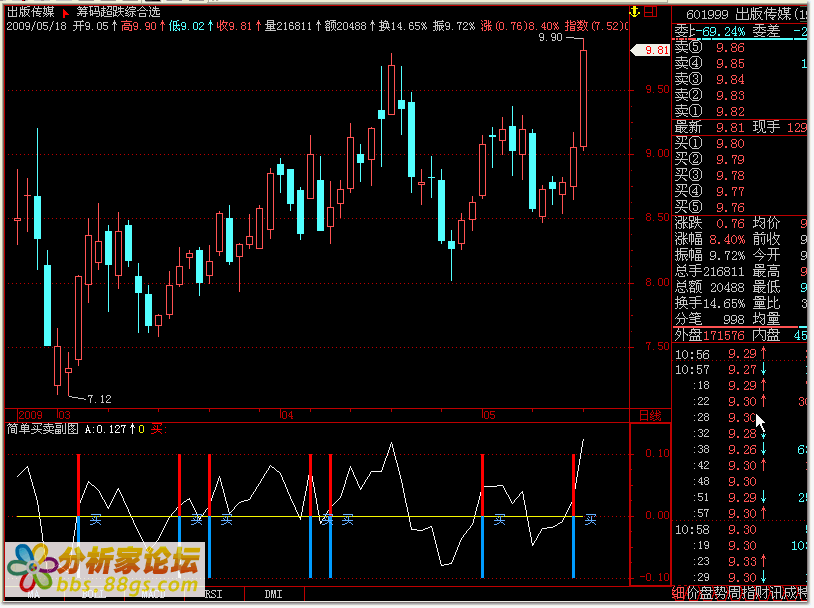Viewport: 814px width, 608px height.
Task: Select the 买④ 9.77 bid row
Action: (x=740, y=192)
